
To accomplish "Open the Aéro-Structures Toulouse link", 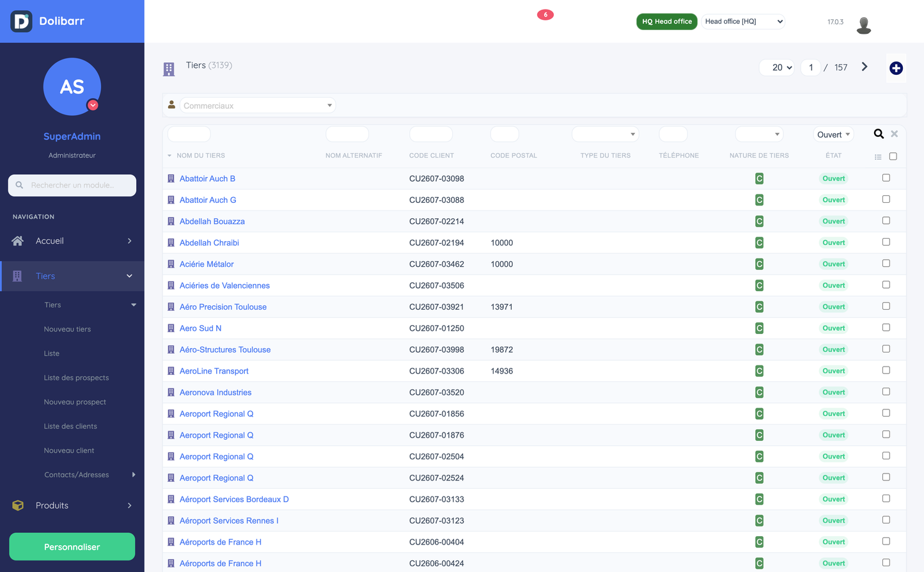I will pos(225,349).
